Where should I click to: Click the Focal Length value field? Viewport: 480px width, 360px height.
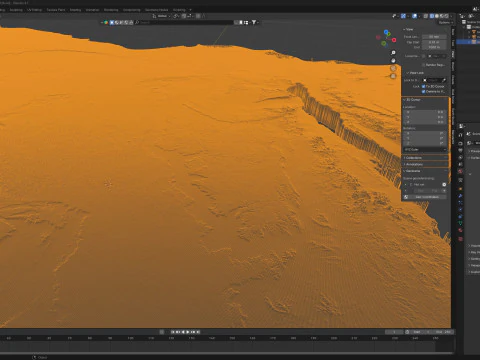434,37
